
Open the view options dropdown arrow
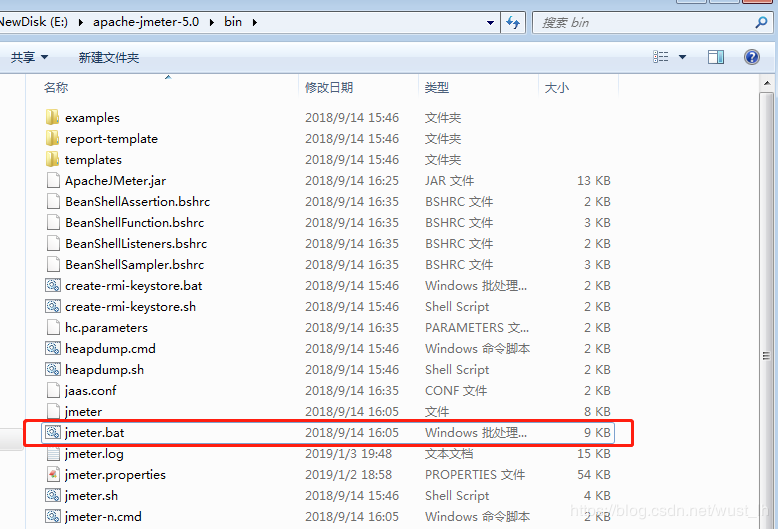pyautogui.click(x=683, y=58)
